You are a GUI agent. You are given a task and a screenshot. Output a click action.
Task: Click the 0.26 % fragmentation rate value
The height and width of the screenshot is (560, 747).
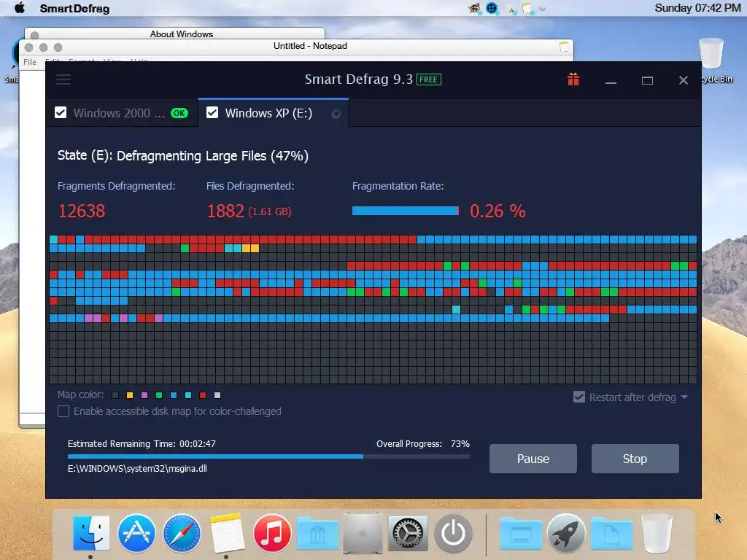pyautogui.click(x=498, y=211)
